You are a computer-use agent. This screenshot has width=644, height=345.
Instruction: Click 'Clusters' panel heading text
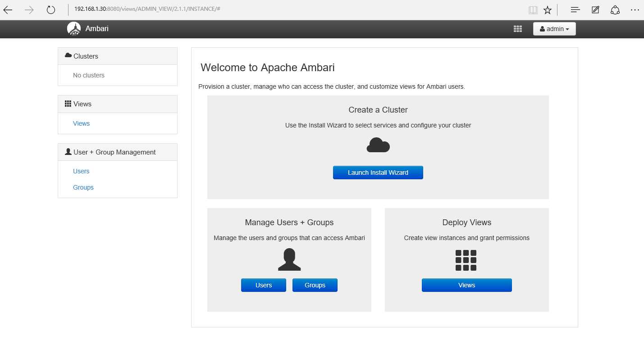pyautogui.click(x=86, y=56)
